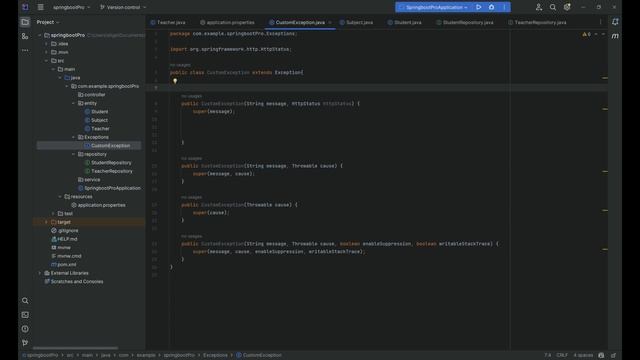
Task: Click project tree horizontal scrollbar
Action: (75, 348)
